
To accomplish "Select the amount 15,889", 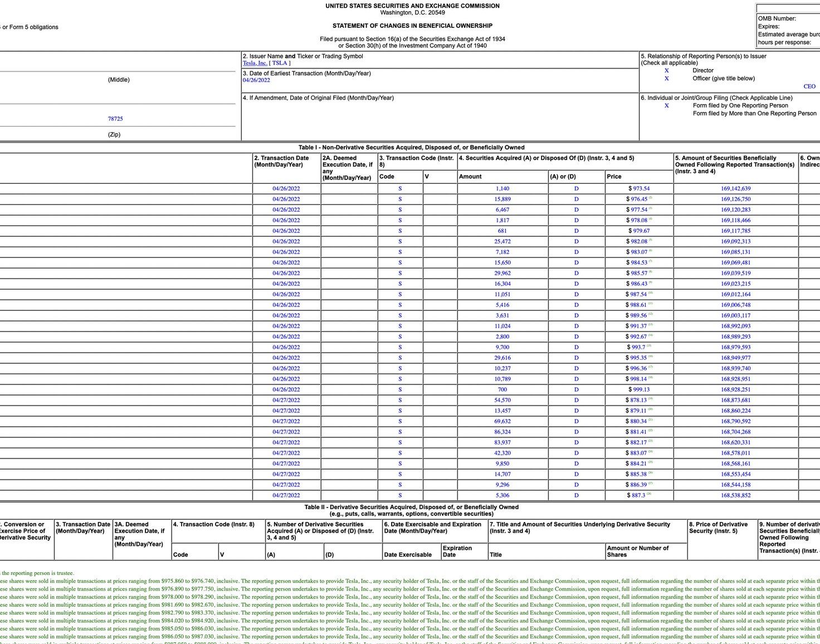I will click(x=502, y=199).
